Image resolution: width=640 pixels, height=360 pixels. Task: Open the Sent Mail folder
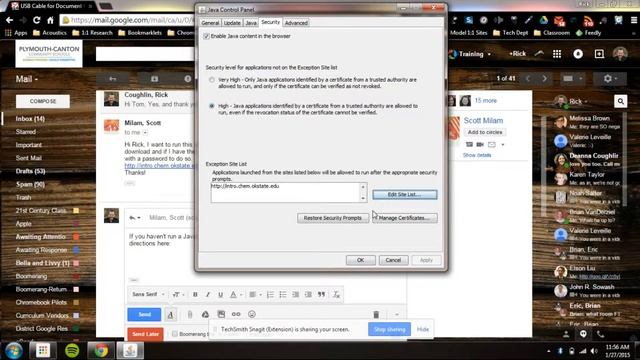click(29, 158)
